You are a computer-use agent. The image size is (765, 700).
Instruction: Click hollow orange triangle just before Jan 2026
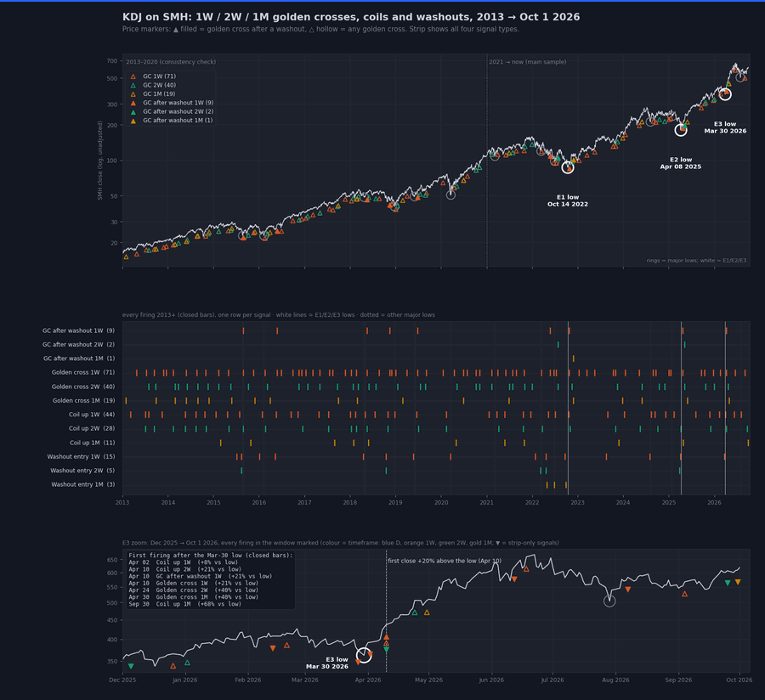173,666
